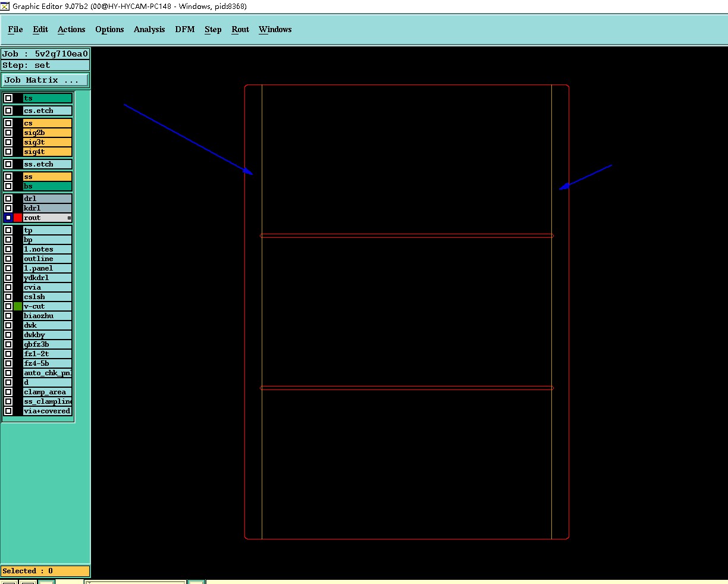Toggle the cs layer checkbox
728x584 pixels.
coord(8,123)
